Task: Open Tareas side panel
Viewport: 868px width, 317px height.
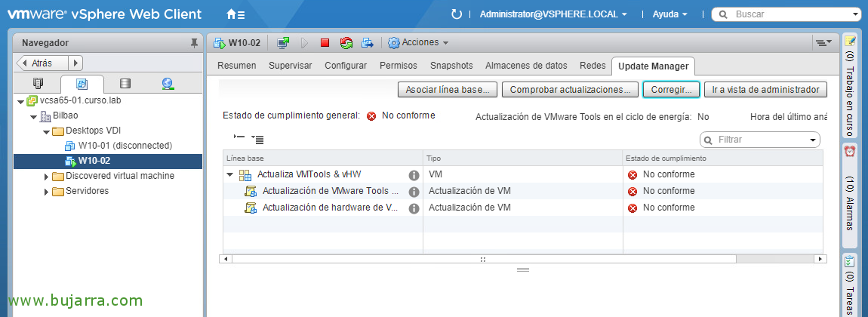Action: click(x=850, y=285)
